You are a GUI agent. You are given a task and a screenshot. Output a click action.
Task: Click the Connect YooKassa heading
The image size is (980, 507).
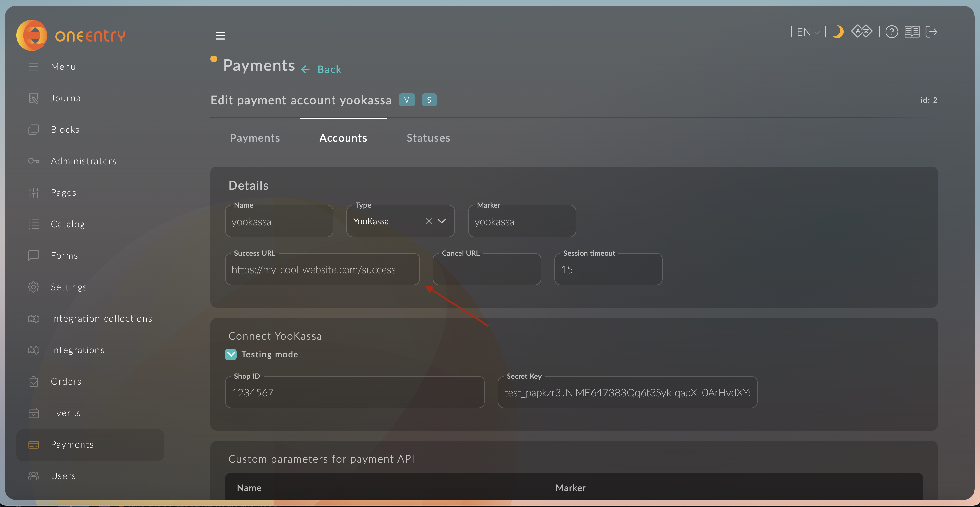point(275,336)
